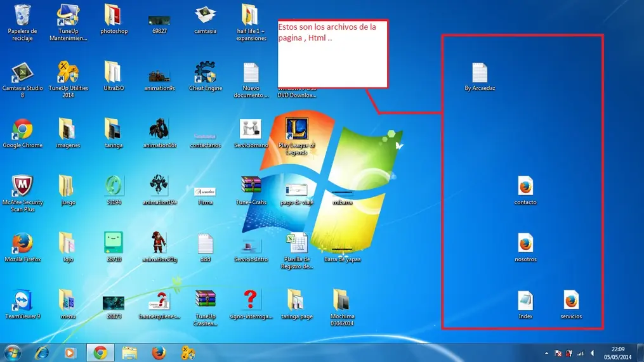Launch Internet Explorer from taskbar
This screenshot has width=644, height=362.
tap(41, 353)
